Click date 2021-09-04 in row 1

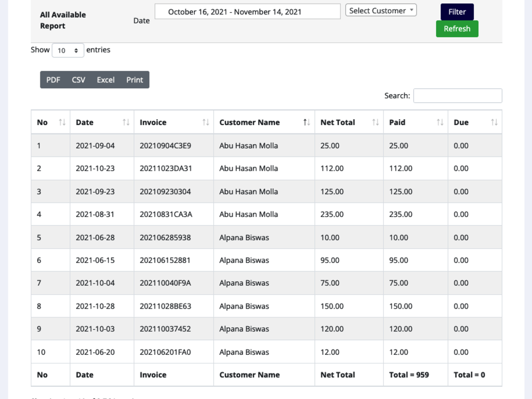tap(95, 146)
